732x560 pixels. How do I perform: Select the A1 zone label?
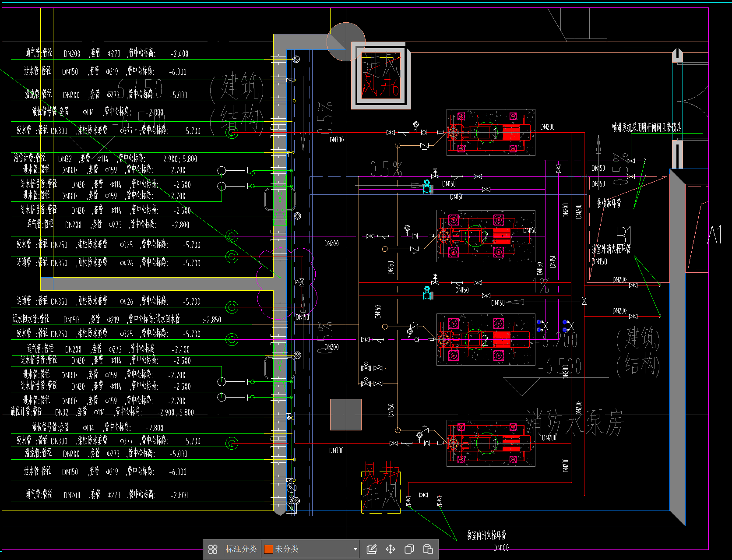point(714,235)
